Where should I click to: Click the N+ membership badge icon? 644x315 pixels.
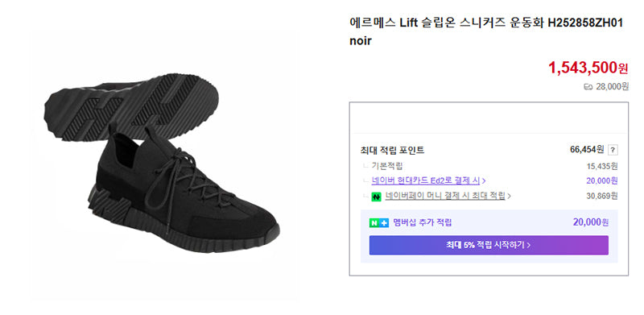(378, 223)
